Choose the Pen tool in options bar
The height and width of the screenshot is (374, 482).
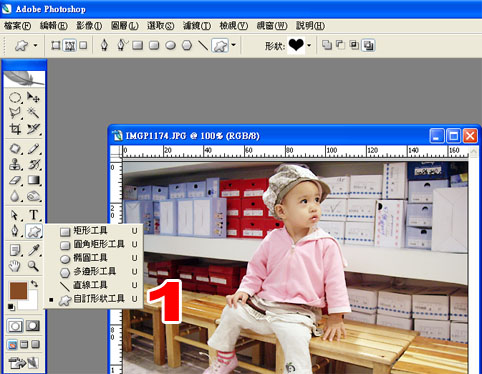coord(104,45)
